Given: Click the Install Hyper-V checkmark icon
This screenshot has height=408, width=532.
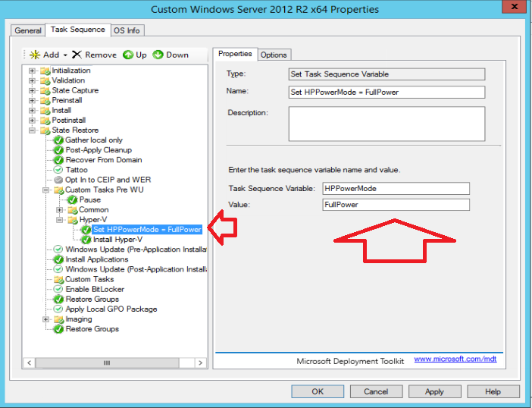Looking at the screenshot, I should [x=86, y=240].
